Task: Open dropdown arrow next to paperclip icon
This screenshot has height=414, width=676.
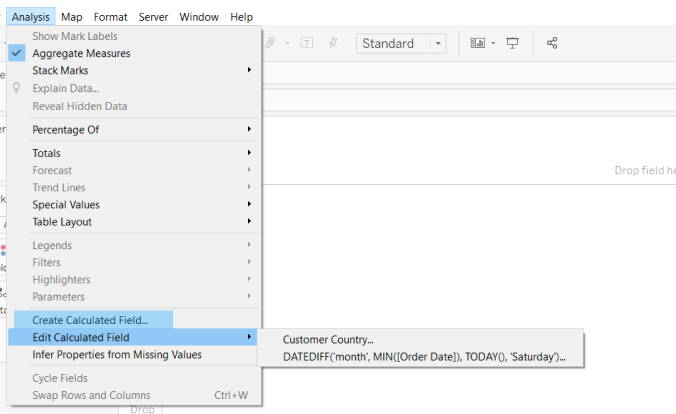Action: [x=288, y=43]
